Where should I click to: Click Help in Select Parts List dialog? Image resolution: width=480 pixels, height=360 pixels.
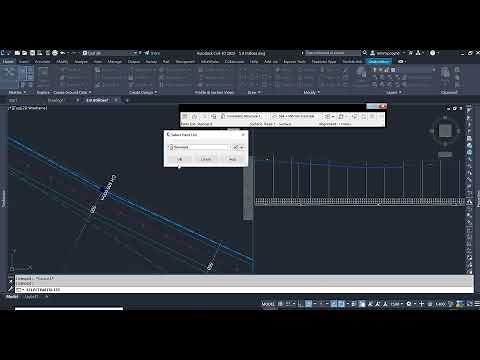pyautogui.click(x=232, y=159)
